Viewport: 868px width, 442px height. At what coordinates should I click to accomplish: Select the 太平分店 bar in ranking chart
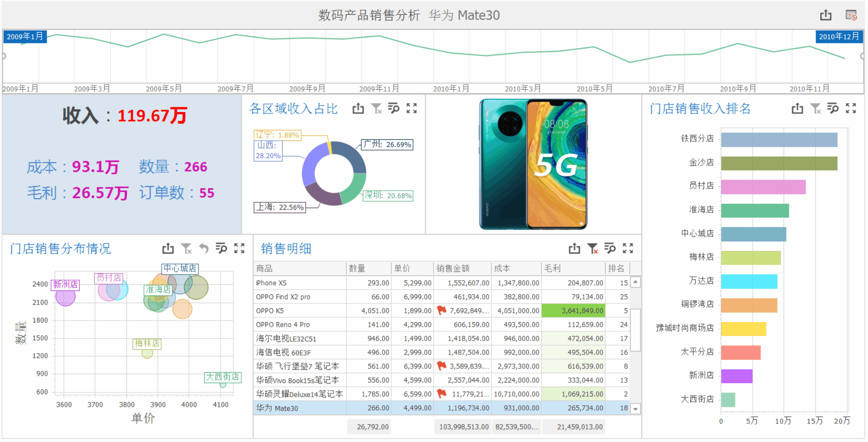[x=741, y=353]
